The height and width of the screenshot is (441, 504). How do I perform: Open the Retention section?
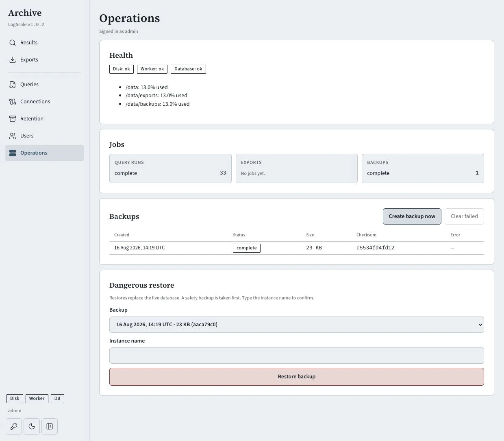(x=44, y=119)
